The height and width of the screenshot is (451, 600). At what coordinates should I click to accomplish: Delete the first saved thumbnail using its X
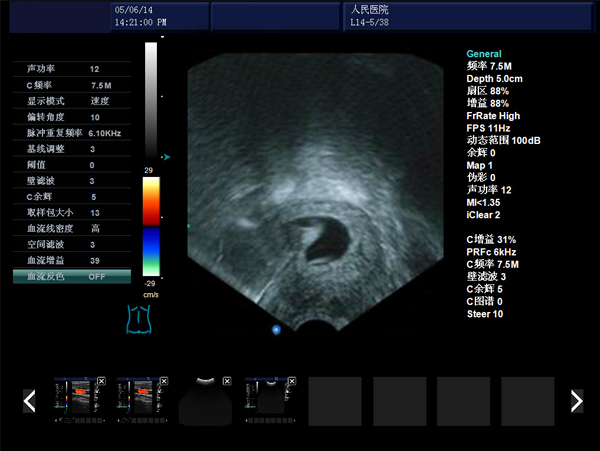click(x=101, y=382)
